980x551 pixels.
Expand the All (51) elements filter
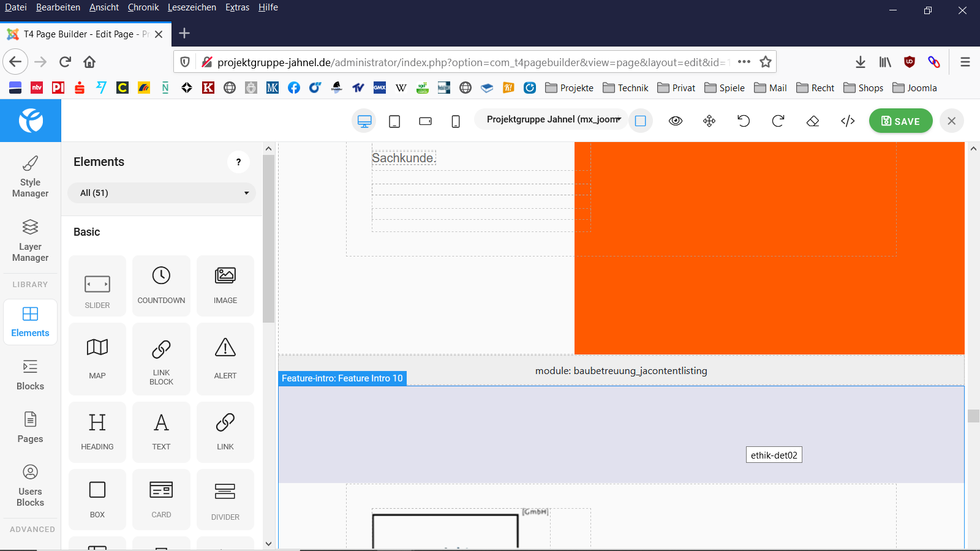162,193
